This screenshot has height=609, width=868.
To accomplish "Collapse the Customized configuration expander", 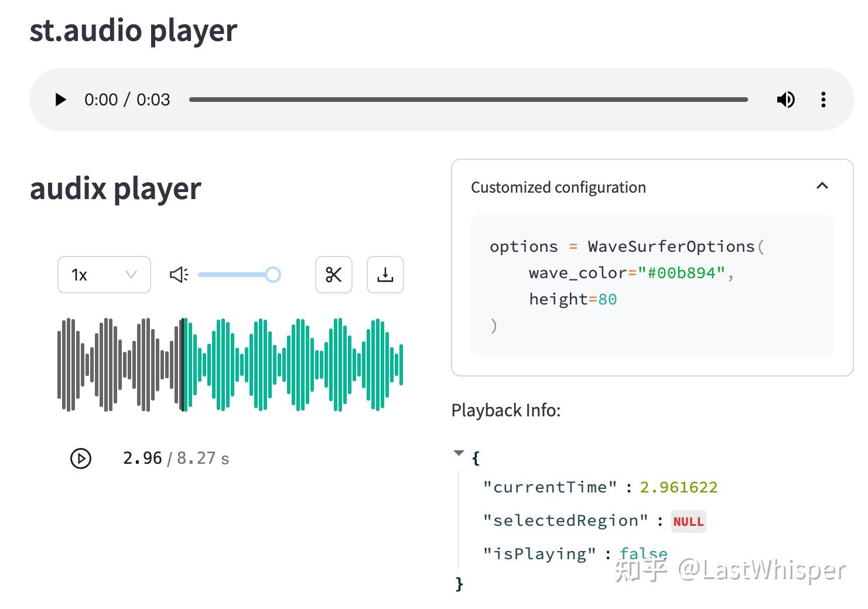I will (822, 186).
